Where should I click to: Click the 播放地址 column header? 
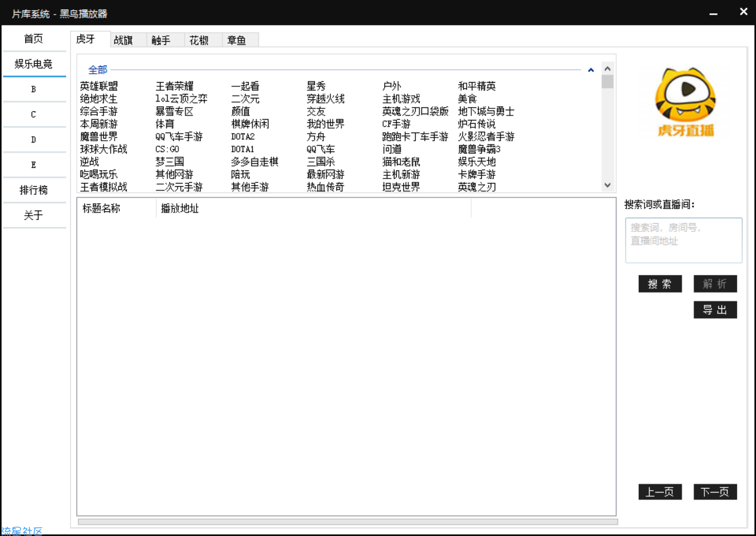tap(314, 208)
